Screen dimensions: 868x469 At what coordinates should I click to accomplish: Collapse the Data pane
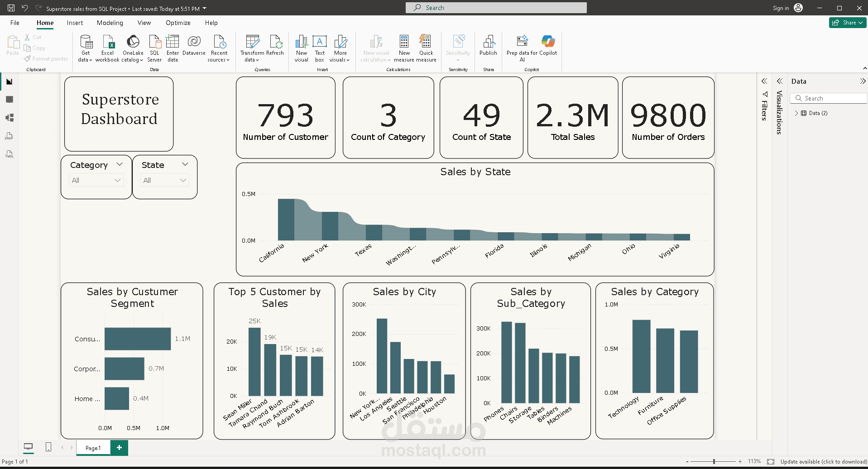tap(863, 81)
